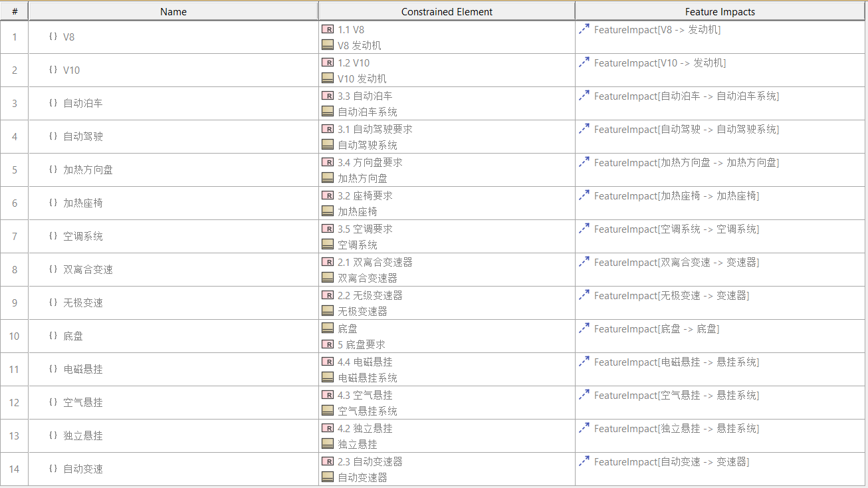Sort by the Name column header

(x=173, y=11)
